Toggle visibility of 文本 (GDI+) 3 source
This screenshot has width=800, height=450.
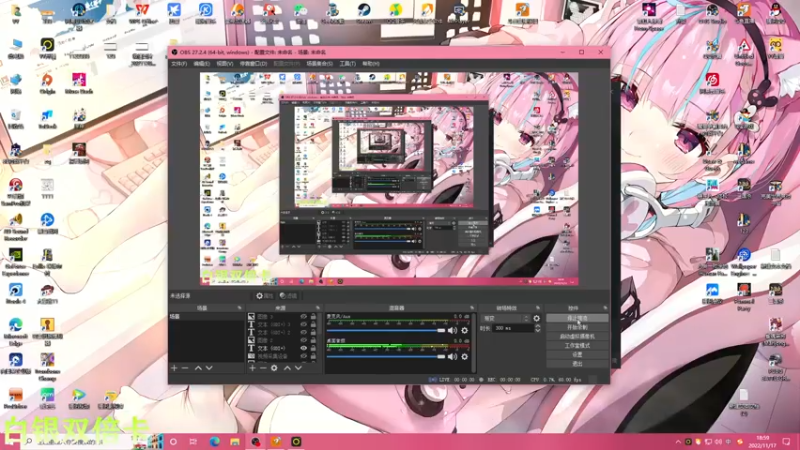[x=304, y=324]
